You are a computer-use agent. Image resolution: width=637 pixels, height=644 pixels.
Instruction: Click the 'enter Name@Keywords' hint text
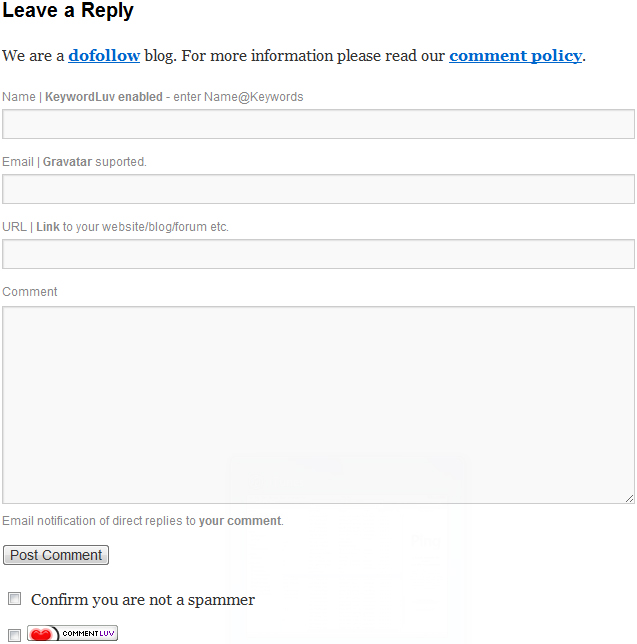(238, 97)
